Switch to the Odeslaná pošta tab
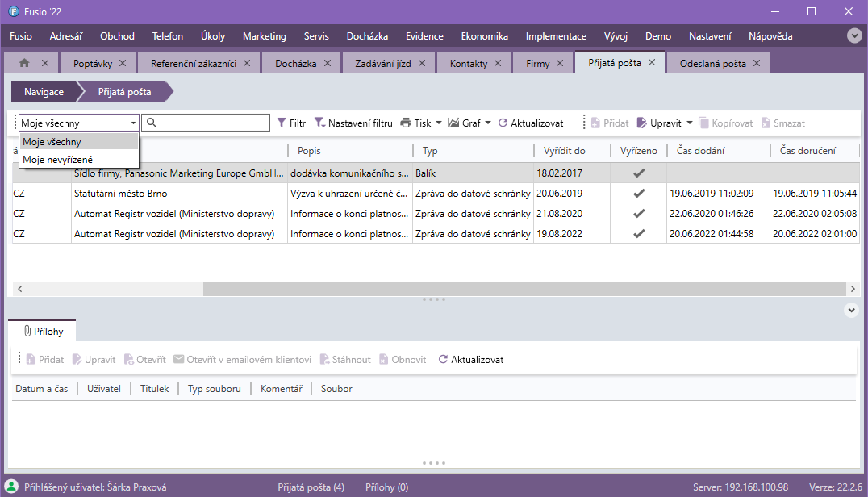 pyautogui.click(x=712, y=64)
